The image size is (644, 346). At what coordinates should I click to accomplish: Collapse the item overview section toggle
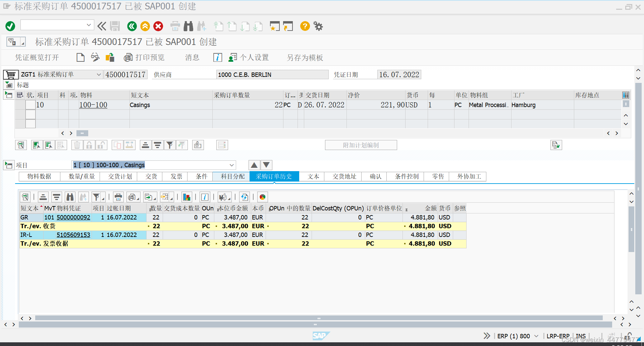pyautogui.click(x=8, y=95)
